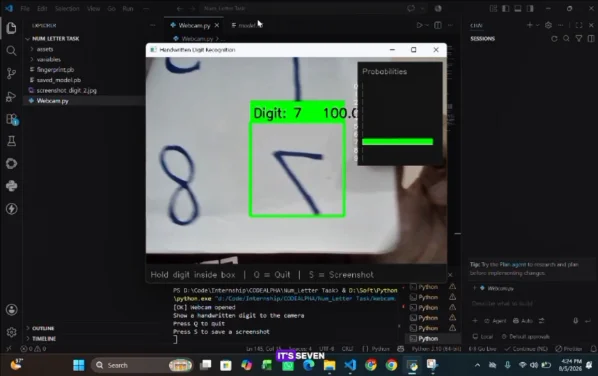Open notifications bell in status bar

pyautogui.click(x=593, y=349)
